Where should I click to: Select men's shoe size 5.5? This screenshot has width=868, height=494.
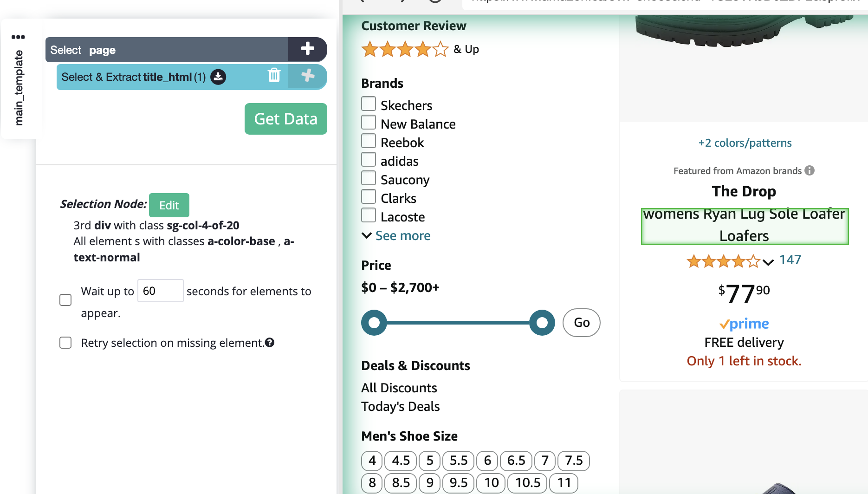tap(458, 461)
